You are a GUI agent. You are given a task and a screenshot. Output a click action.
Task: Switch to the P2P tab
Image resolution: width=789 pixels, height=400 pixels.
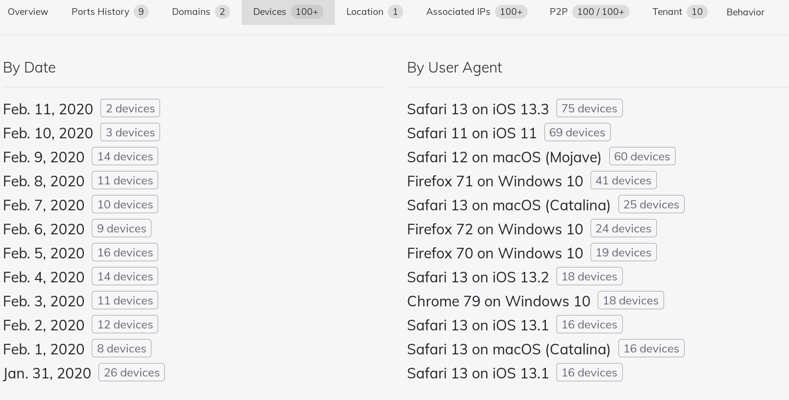pyautogui.click(x=589, y=12)
